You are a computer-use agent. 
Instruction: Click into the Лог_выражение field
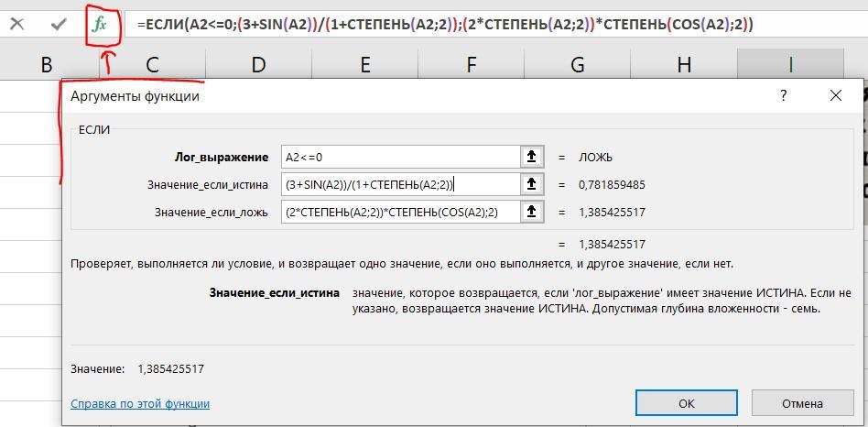(x=399, y=157)
